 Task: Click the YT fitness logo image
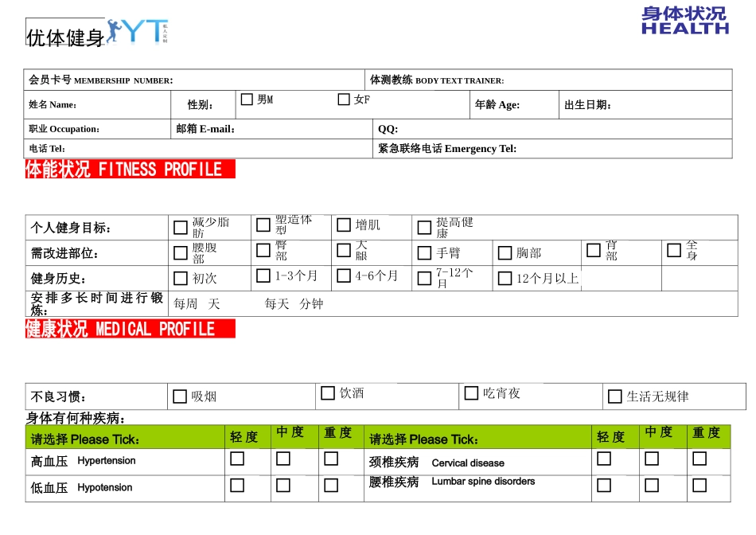138,32
